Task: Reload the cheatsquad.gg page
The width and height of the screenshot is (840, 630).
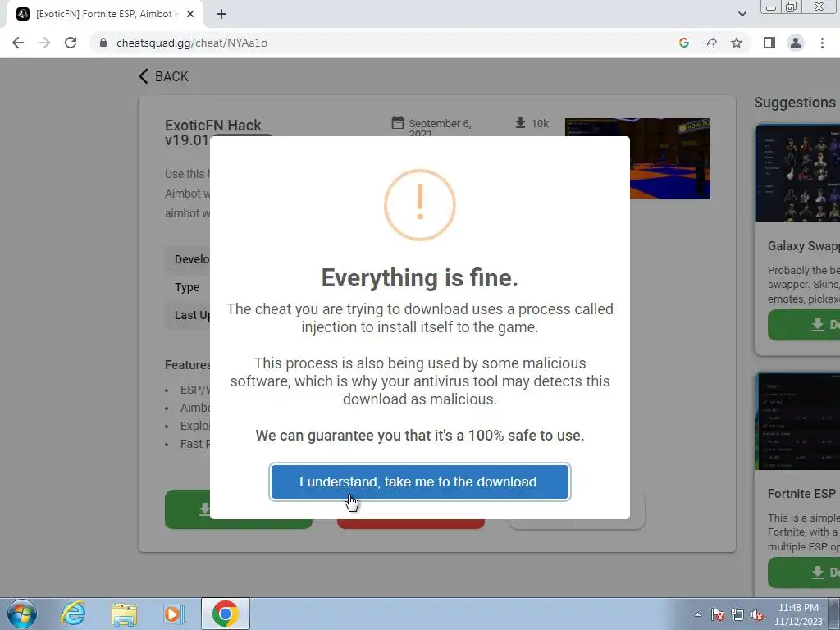Action: 71,43
